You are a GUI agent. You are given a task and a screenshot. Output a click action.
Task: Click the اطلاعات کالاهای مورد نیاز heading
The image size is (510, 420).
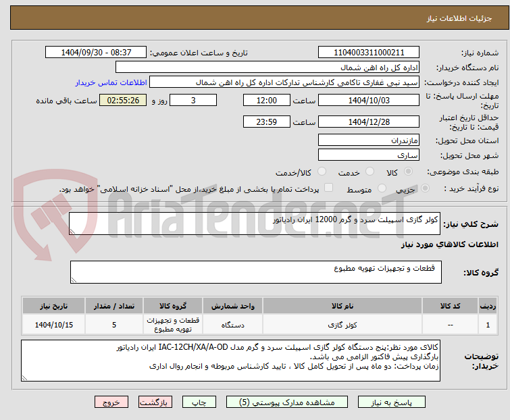[x=449, y=244]
